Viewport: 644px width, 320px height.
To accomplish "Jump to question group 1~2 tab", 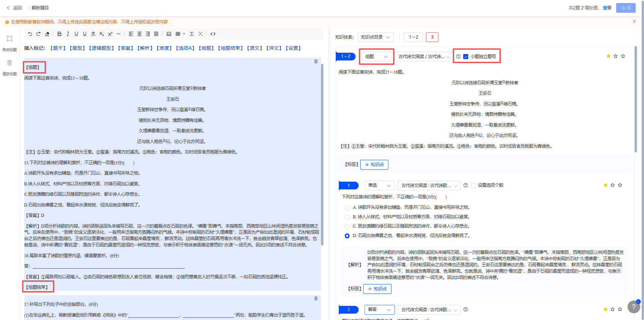I will pos(414,37).
